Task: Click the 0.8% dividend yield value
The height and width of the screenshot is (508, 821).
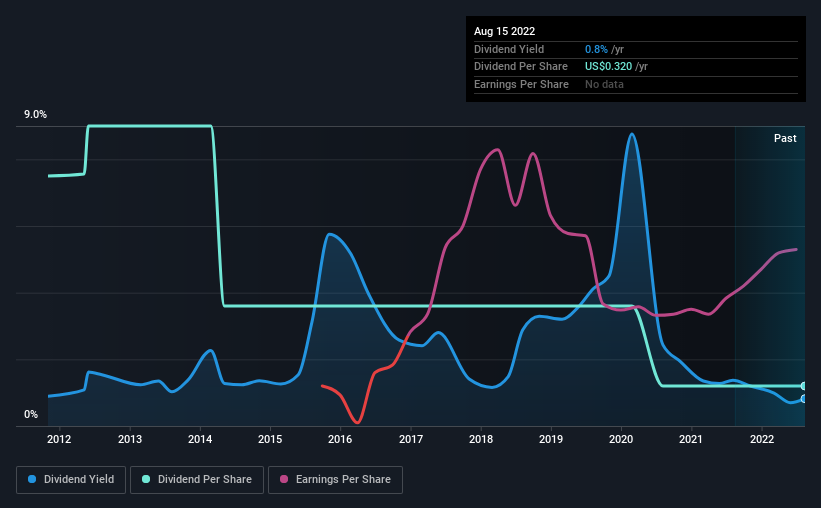Action: tap(596, 49)
